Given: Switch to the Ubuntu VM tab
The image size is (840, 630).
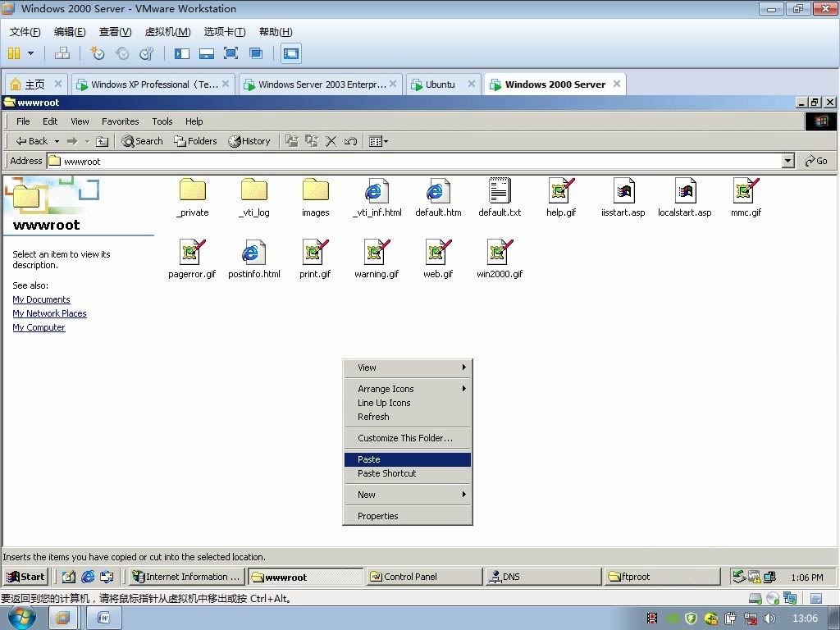Looking at the screenshot, I should (441, 84).
